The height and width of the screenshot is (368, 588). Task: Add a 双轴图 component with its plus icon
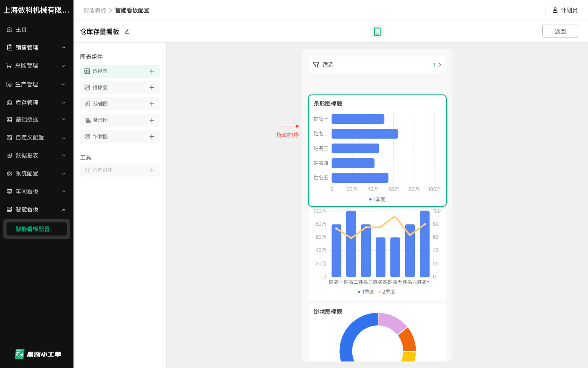151,104
